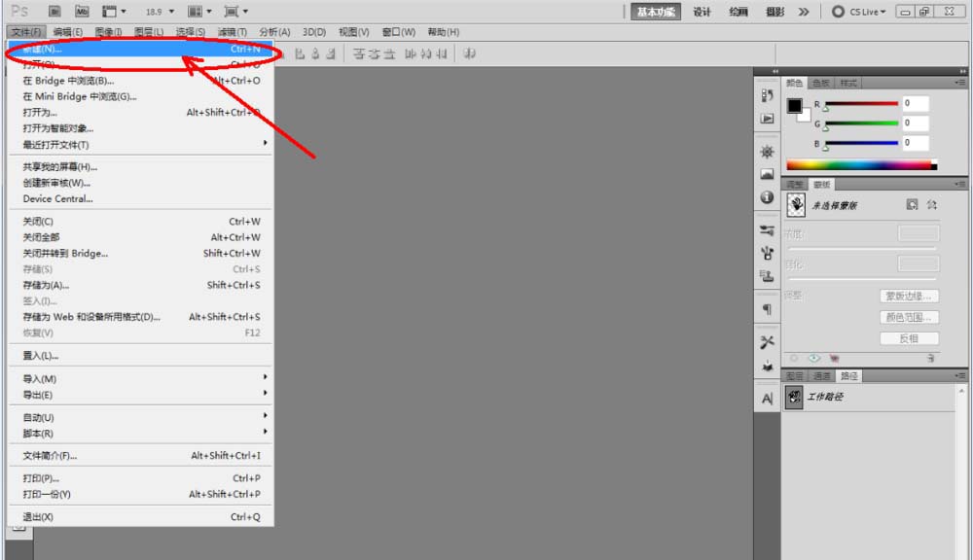The width and height of the screenshot is (973, 560).
Task: Toggle mask visibility eye in Masks panel
Action: (x=812, y=358)
